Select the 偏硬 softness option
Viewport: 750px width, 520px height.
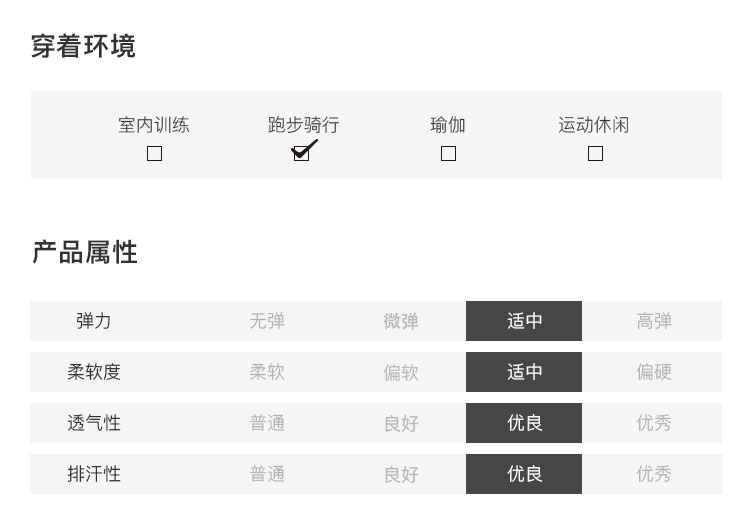tap(654, 372)
